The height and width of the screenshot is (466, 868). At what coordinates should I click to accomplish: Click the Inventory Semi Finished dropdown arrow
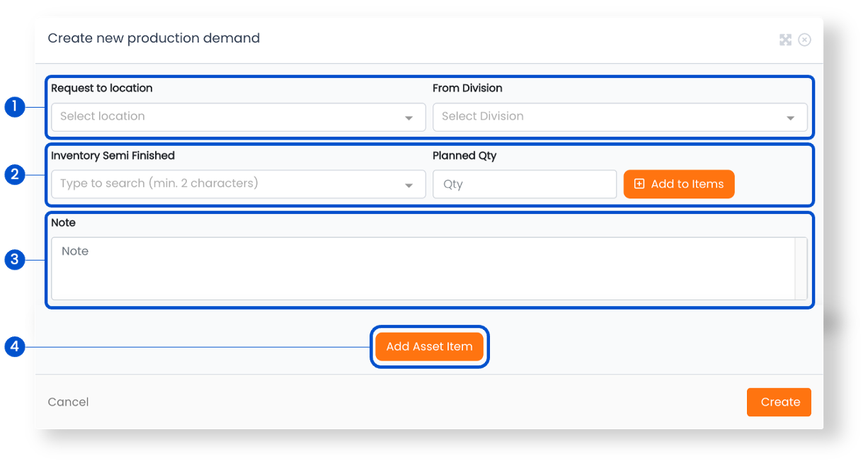[x=409, y=185]
